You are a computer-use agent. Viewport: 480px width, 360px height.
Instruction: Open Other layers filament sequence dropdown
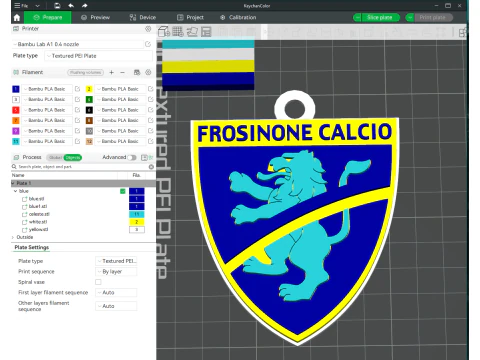[116, 306]
